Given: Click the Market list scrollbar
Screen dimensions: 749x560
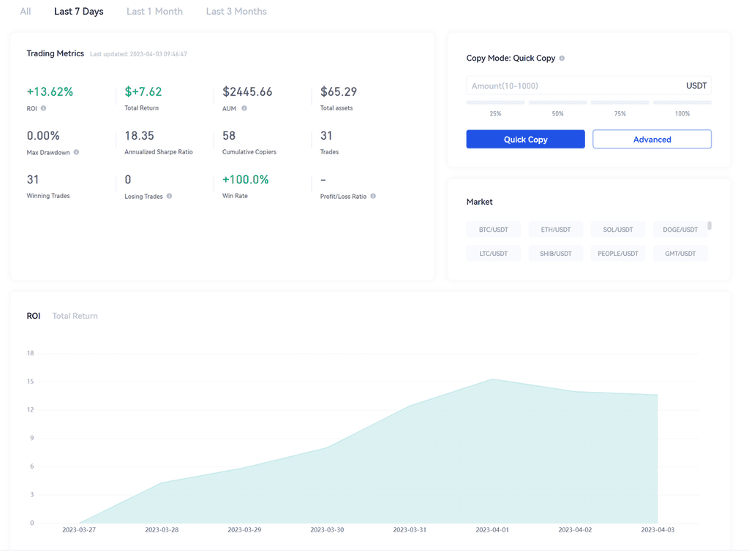Looking at the screenshot, I should coord(710,226).
